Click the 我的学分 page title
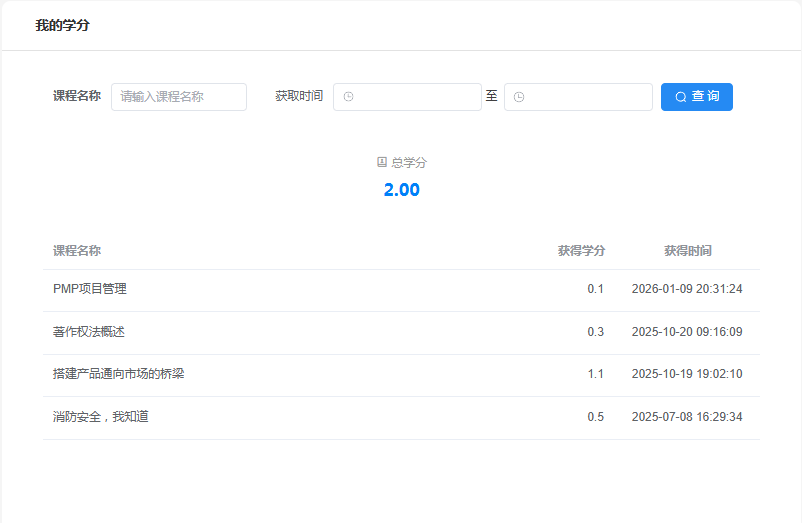Viewport: 802px width, 523px height. 62,25
